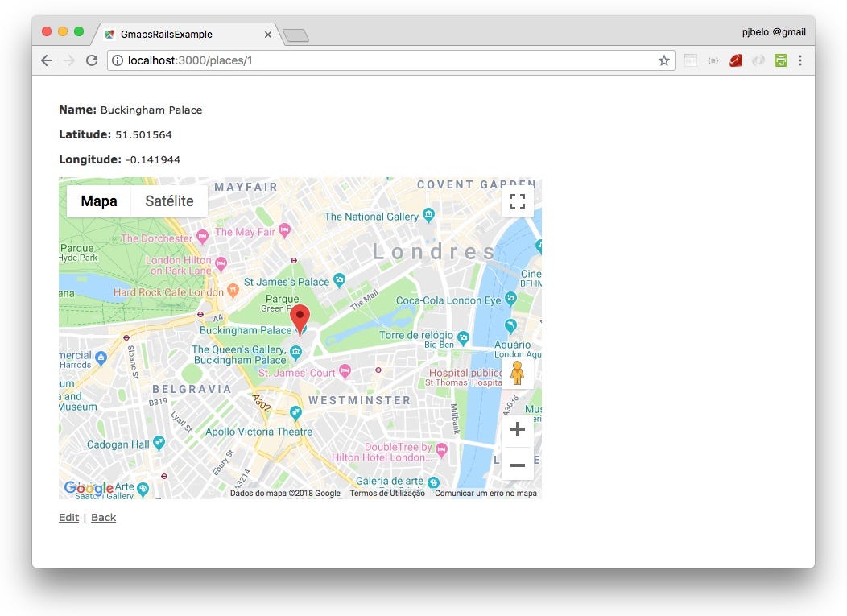
Task: Click the green printer extension icon
Action: click(780, 60)
